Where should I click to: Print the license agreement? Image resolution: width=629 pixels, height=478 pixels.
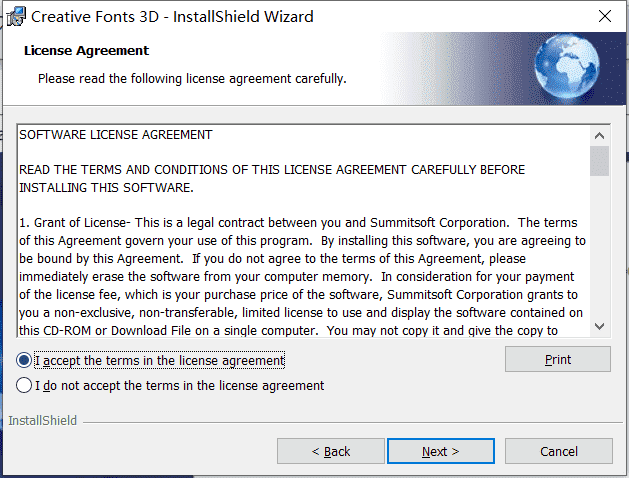coord(558,359)
